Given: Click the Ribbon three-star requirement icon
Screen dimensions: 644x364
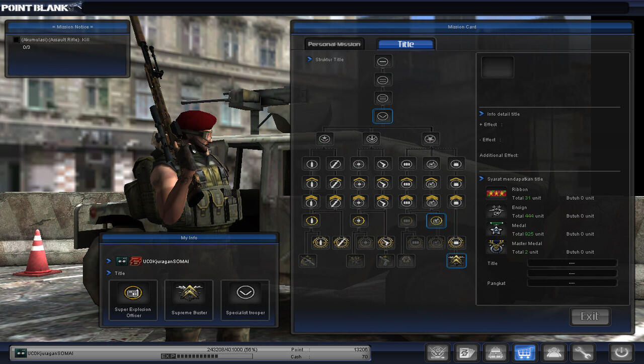Looking at the screenshot, I should pos(497,193).
